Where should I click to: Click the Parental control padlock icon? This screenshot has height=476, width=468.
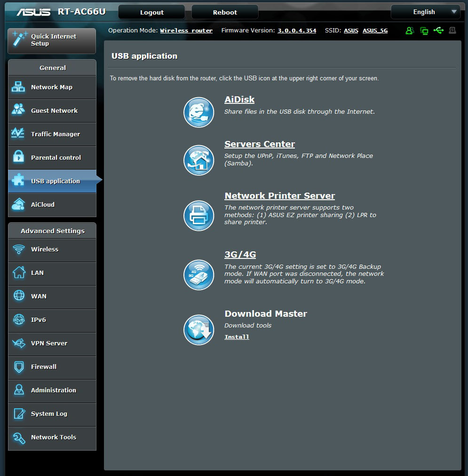[18, 156]
